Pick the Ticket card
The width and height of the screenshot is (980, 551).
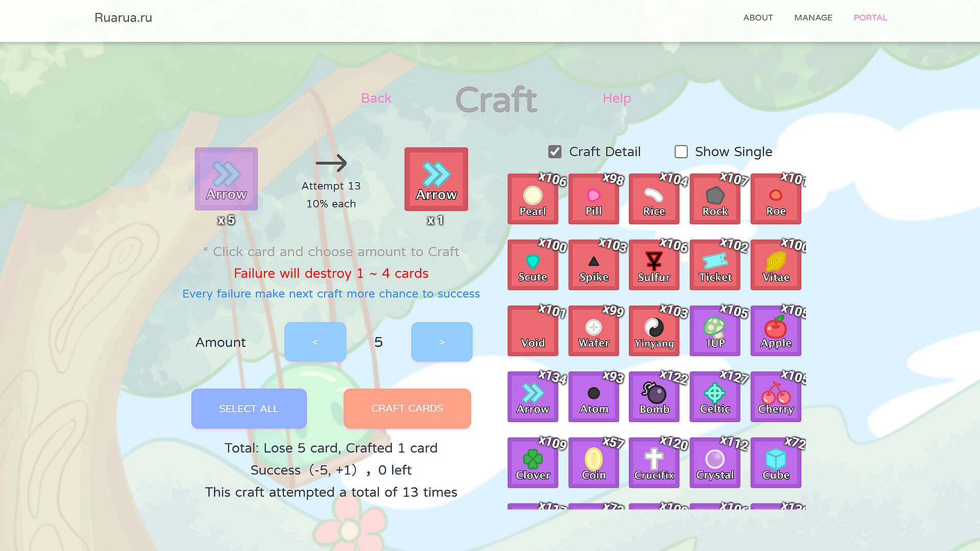click(715, 265)
